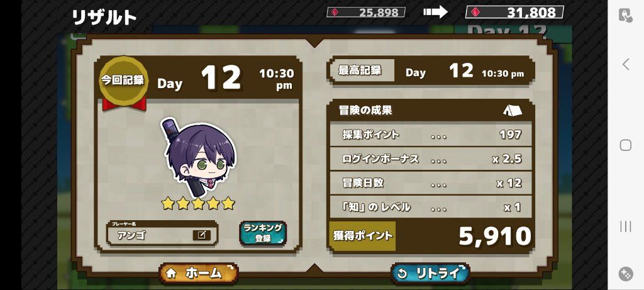Click the ホーム home button
Image resolution: width=644 pixels, height=290 pixels.
(x=198, y=274)
